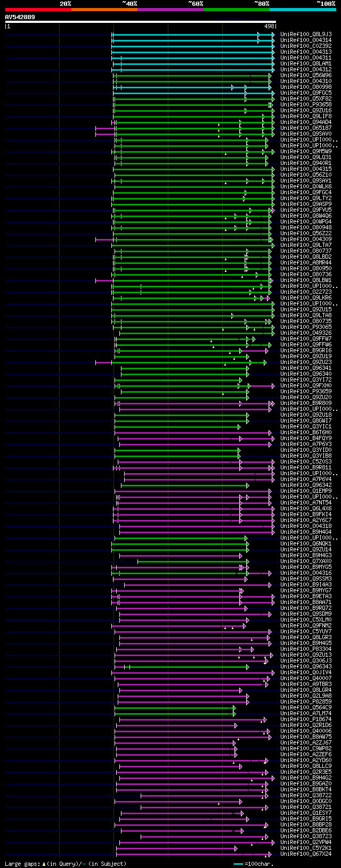Click the orange ~40% identity legend segment
Screen dimensions: 341x868
point(104,10)
